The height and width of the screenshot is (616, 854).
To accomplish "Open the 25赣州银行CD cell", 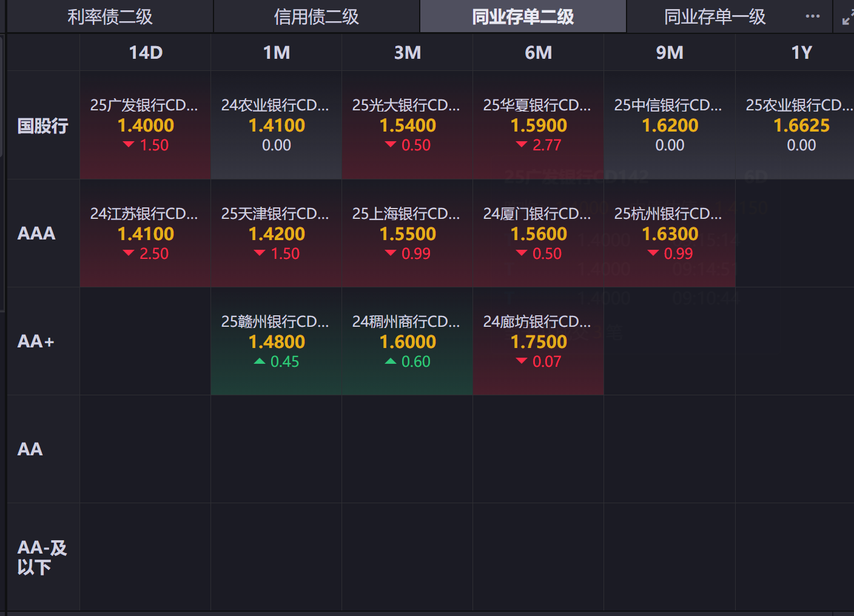I will point(277,341).
